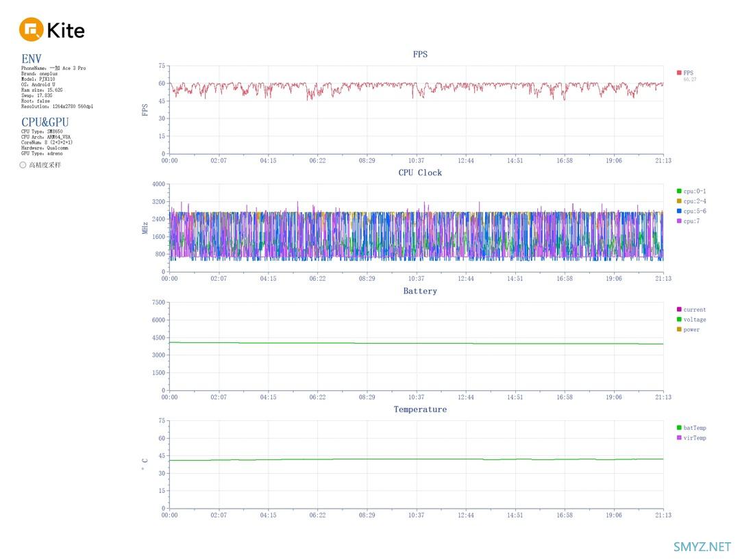740x560 pixels.
Task: Click the CPU Clock chart title
Action: (x=420, y=173)
